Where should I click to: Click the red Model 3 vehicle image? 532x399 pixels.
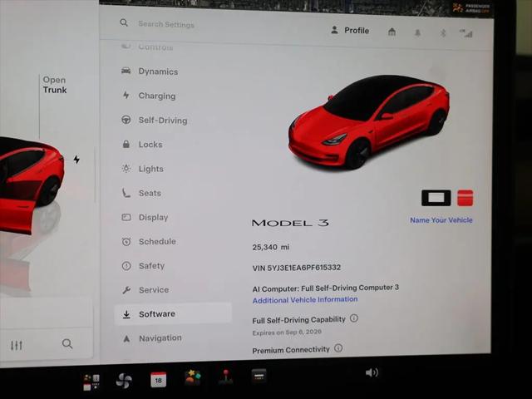tap(369, 122)
